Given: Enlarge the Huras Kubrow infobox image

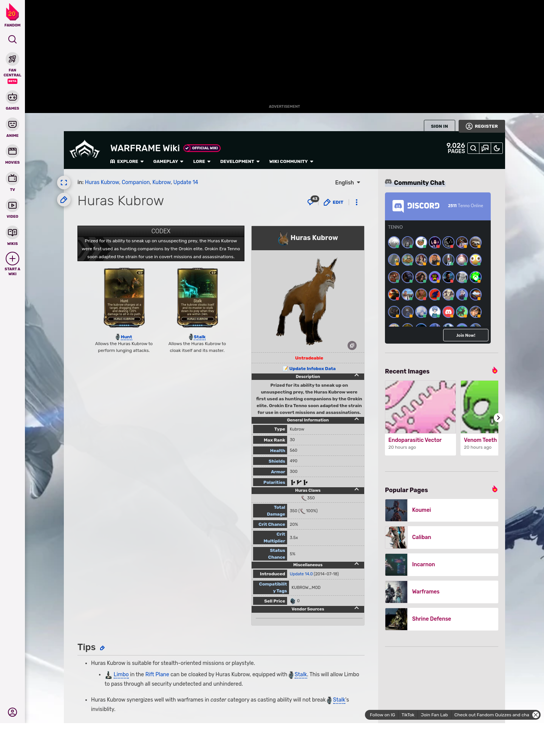Looking at the screenshot, I should point(352,345).
